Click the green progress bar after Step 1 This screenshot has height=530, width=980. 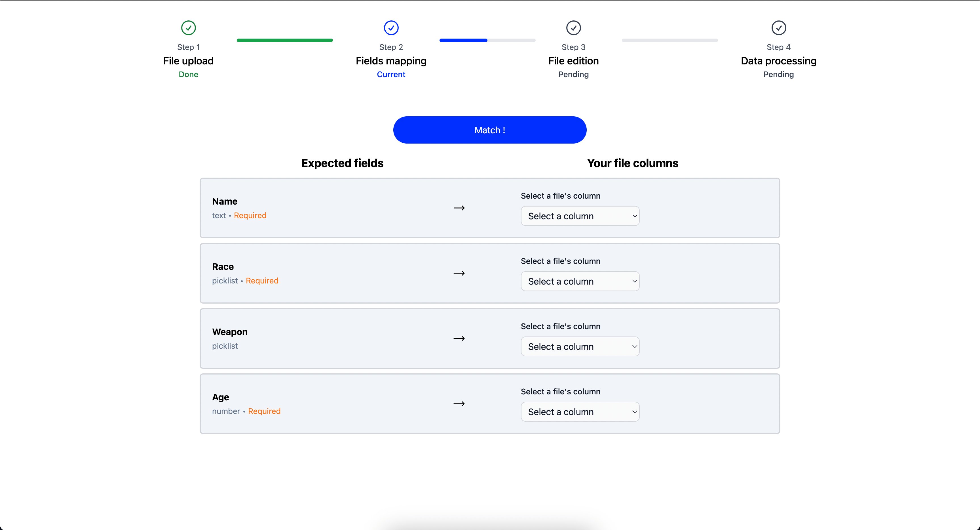(x=285, y=40)
